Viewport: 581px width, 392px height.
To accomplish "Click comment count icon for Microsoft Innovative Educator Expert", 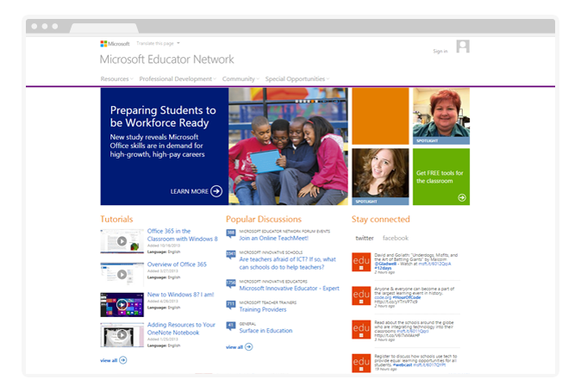I will (x=231, y=283).
